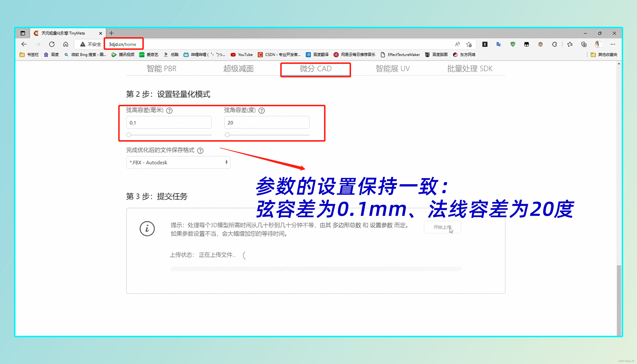Switch to the 超级减面 tab
Image resolution: width=637 pixels, height=364 pixels.
[238, 68]
